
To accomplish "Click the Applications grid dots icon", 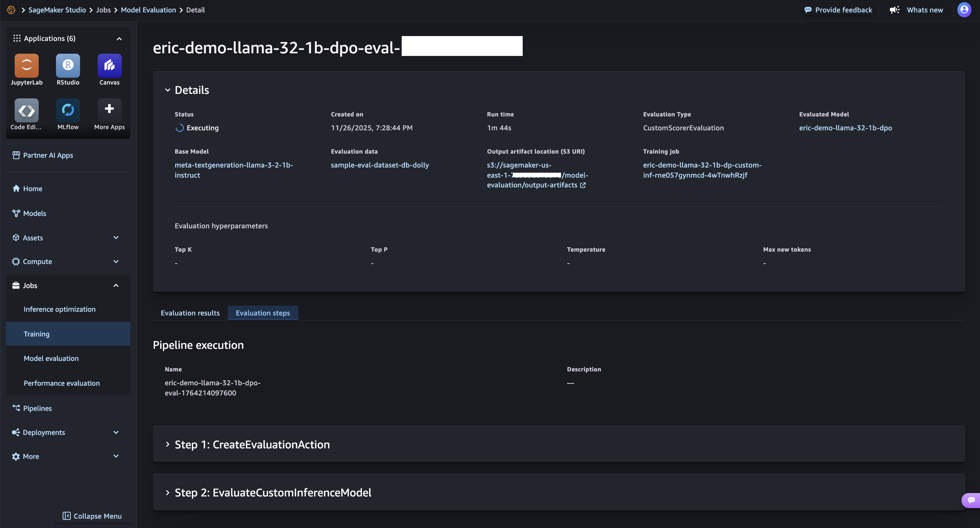I will coord(17,38).
